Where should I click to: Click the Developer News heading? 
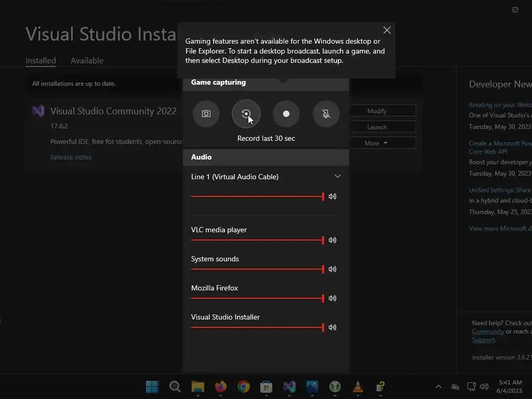[x=500, y=84]
